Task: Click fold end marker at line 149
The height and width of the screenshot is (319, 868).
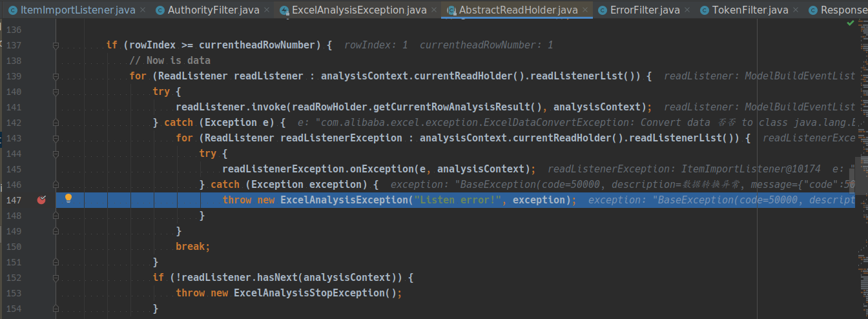Action: click(x=56, y=231)
